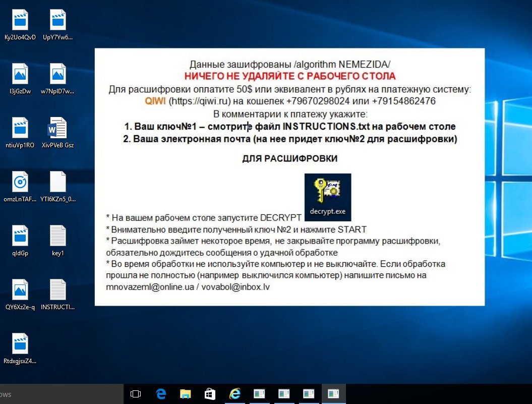Select the Ky2Uo4QvD video file icon

pyautogui.click(x=20, y=20)
